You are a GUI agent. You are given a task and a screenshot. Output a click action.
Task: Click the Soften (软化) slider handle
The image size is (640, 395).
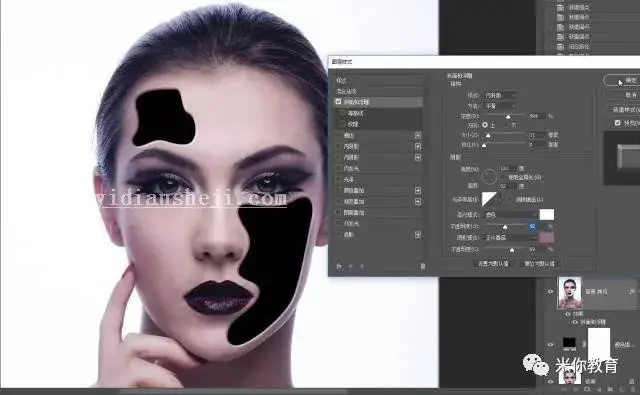tap(484, 145)
